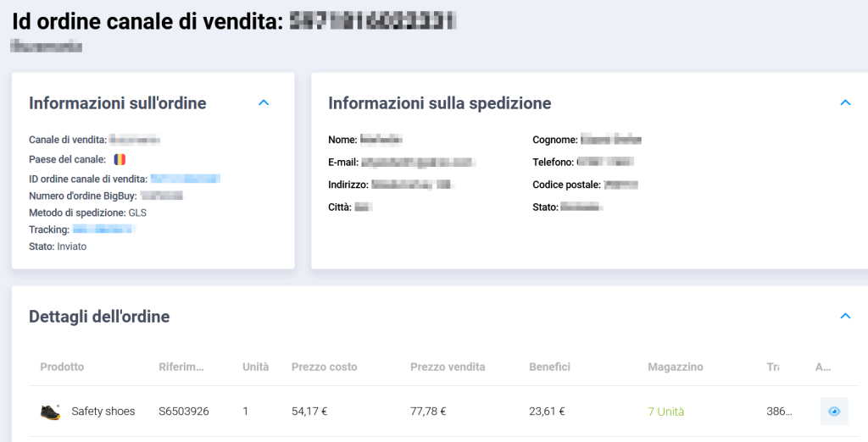868x442 pixels.
Task: Collapse the Informazioni sulla spedizione panel
Action: click(x=844, y=102)
